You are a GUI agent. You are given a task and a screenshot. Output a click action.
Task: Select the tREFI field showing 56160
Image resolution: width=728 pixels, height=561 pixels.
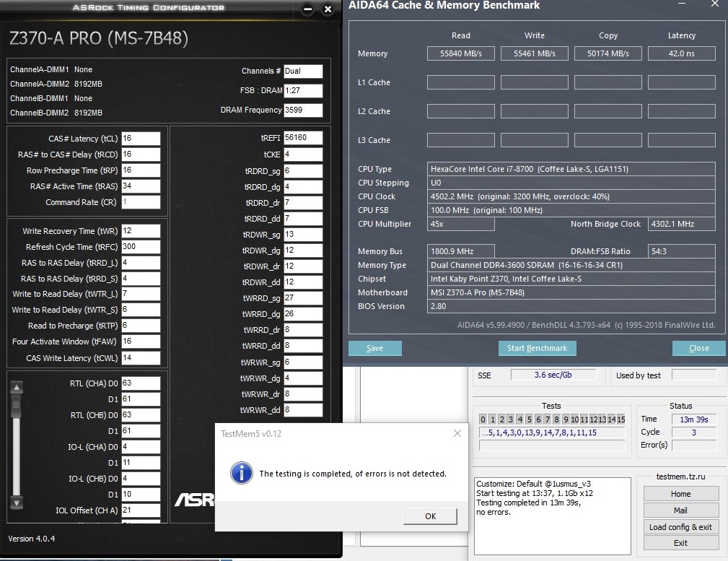click(303, 138)
